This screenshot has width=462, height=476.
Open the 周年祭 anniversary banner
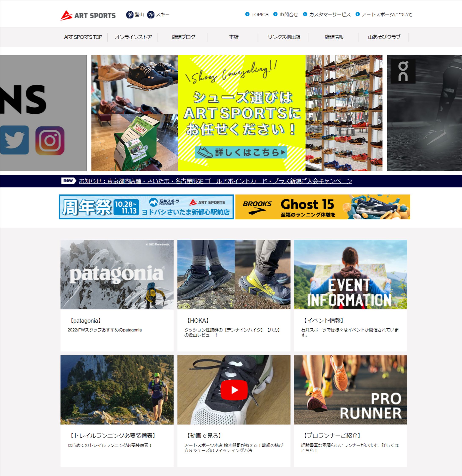pos(146,207)
